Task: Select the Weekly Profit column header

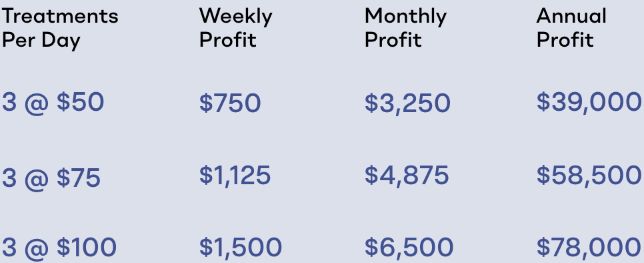Action: (236, 28)
